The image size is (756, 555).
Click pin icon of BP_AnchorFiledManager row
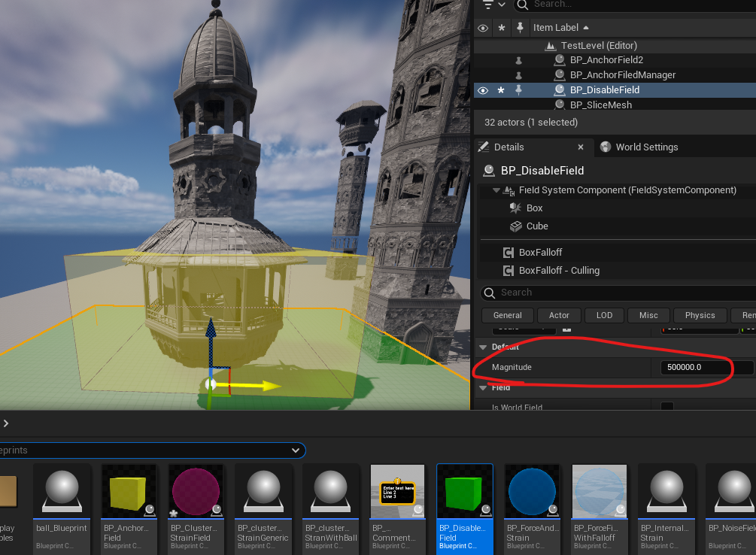[519, 75]
